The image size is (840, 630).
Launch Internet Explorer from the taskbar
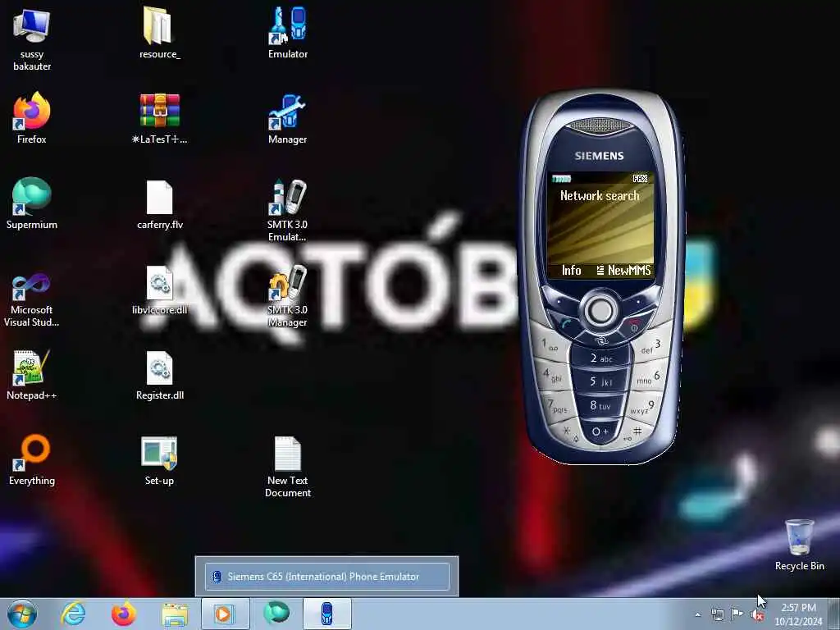73,614
